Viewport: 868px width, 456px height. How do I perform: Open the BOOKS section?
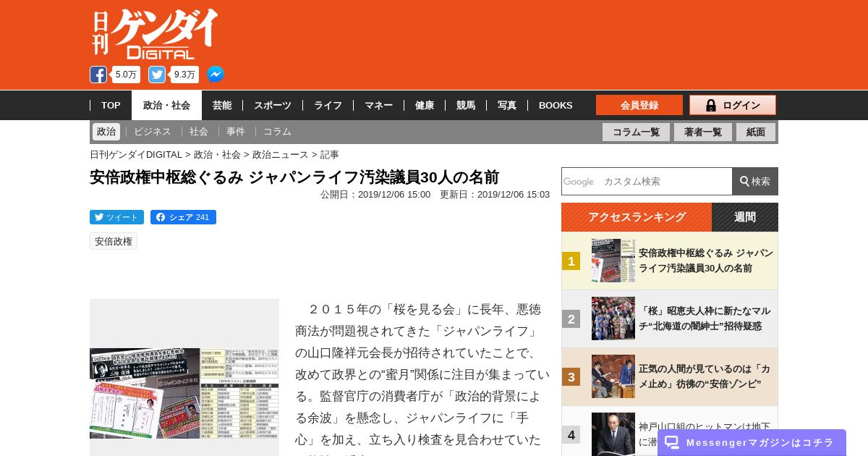coord(556,106)
